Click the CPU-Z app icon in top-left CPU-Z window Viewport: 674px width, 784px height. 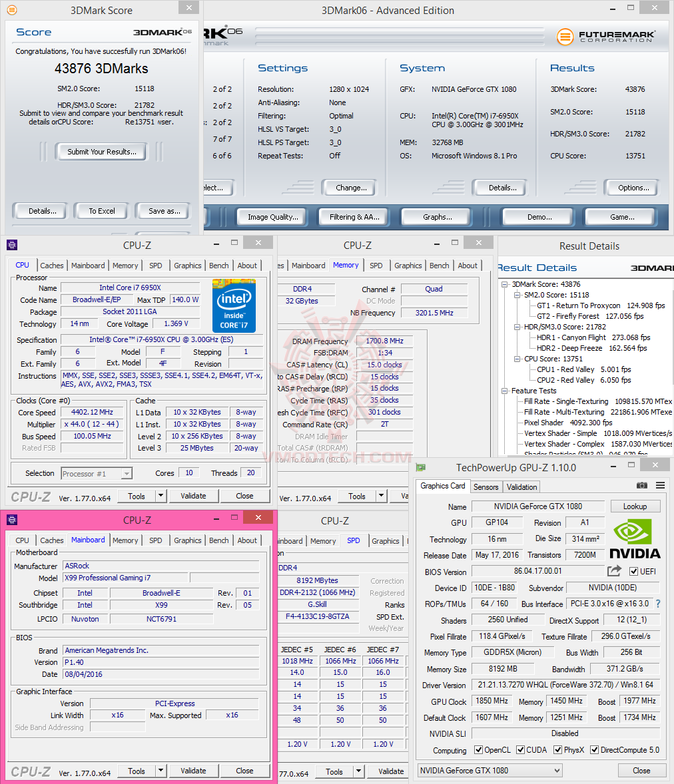(12, 245)
